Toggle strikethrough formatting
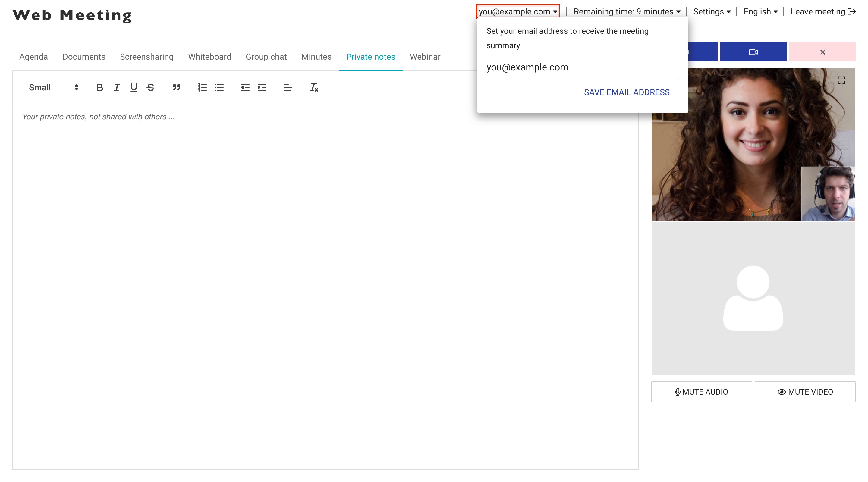Screen dimensions: 868x482 coord(151,88)
